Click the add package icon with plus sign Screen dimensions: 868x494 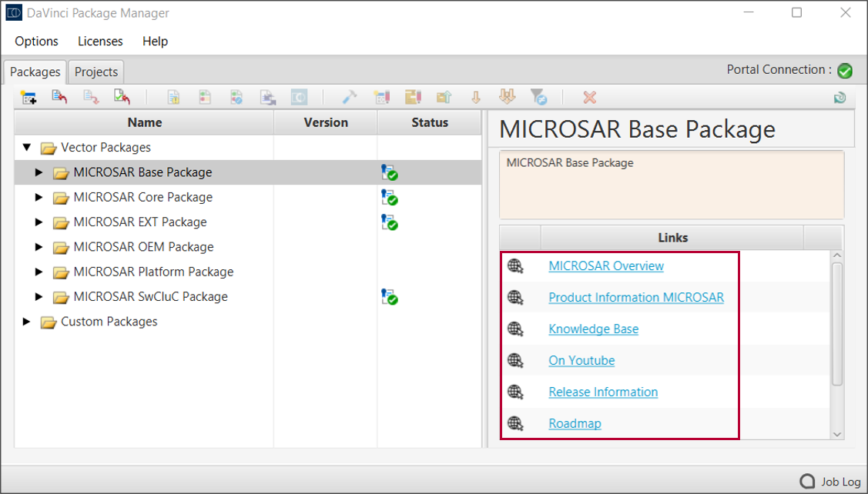pos(28,98)
